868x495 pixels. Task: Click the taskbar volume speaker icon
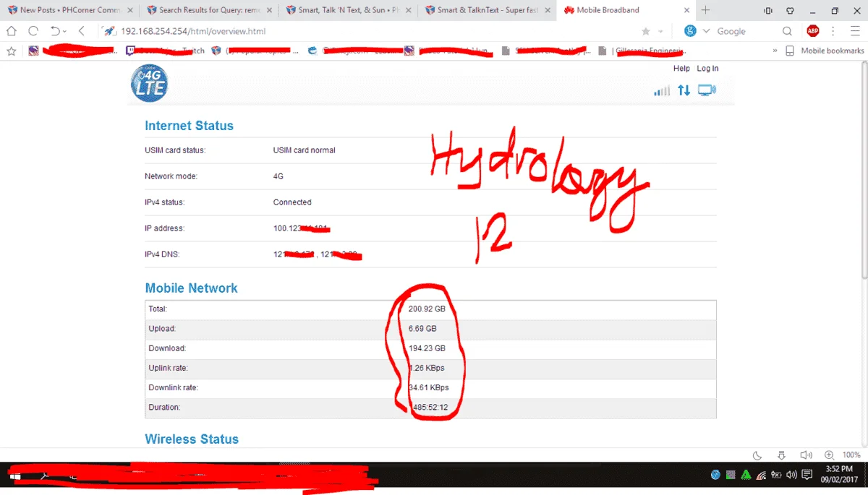coord(791,475)
